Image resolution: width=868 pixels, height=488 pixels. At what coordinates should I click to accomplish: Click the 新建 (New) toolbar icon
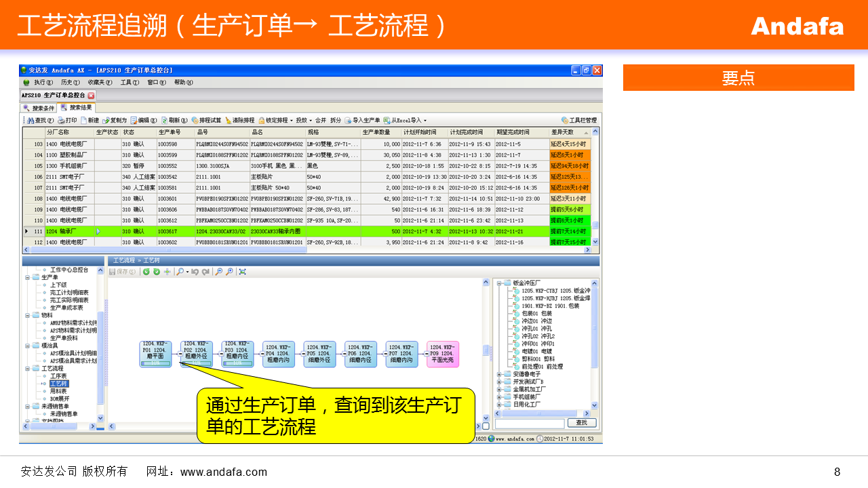pyautogui.click(x=89, y=120)
